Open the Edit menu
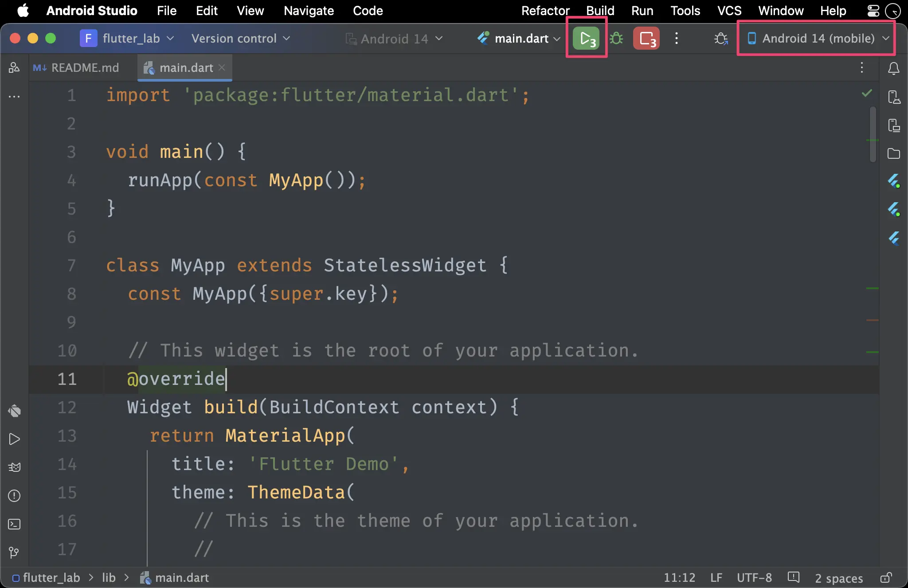This screenshot has width=908, height=588. pyautogui.click(x=207, y=11)
